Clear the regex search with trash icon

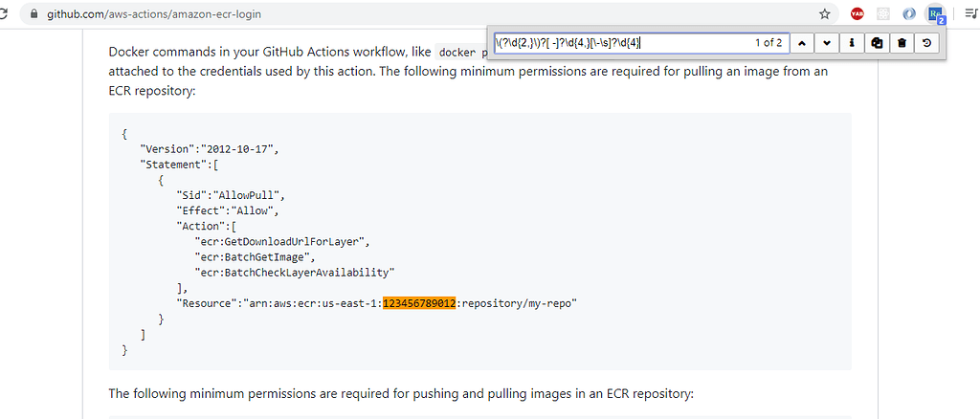[902, 43]
